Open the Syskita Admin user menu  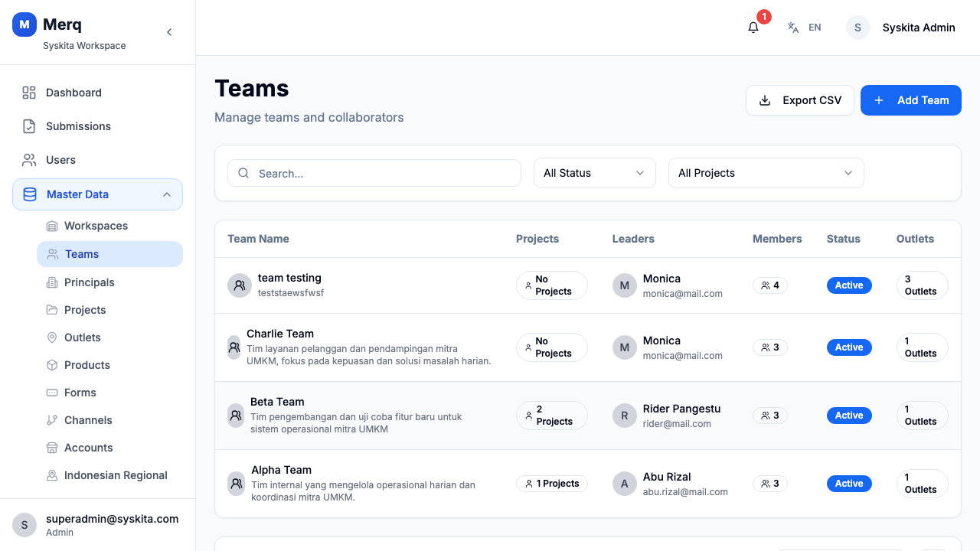[901, 28]
